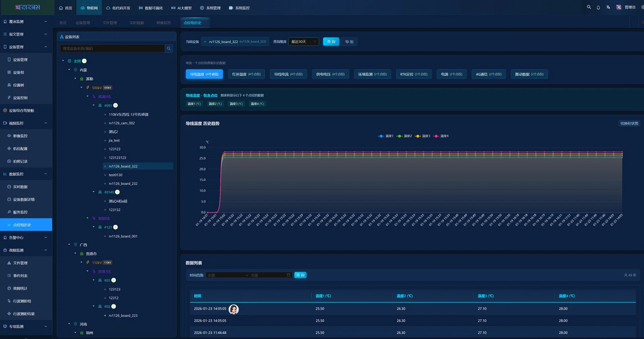Click the 导出 export button
This screenshot has height=339, width=644.
pos(349,42)
